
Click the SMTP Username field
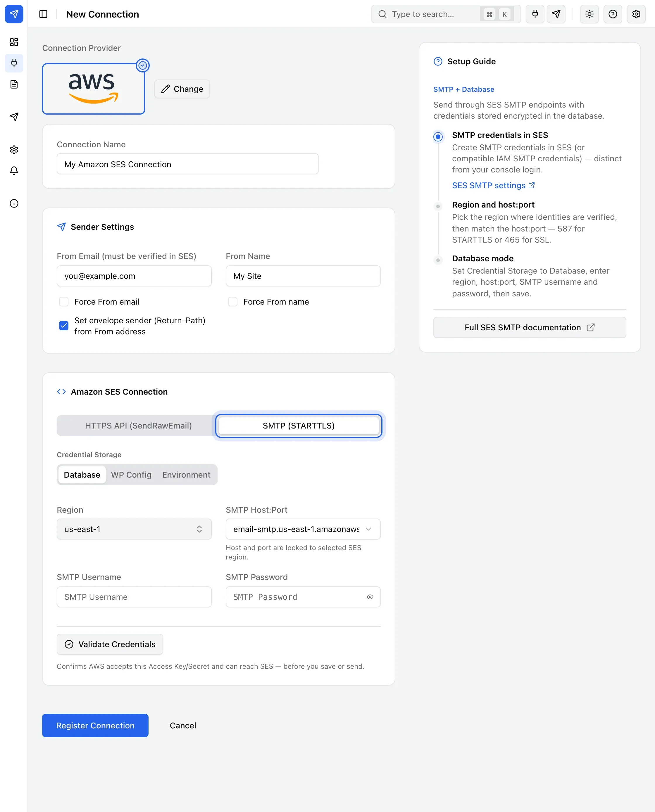[134, 597]
